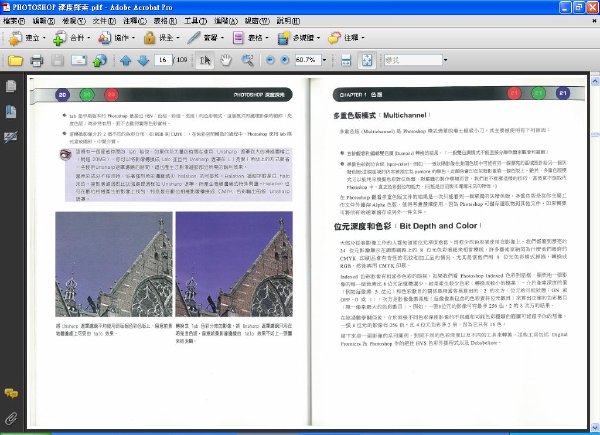Open the 檢視(V) View menu
Screen dimensions: 600x435
point(74,21)
